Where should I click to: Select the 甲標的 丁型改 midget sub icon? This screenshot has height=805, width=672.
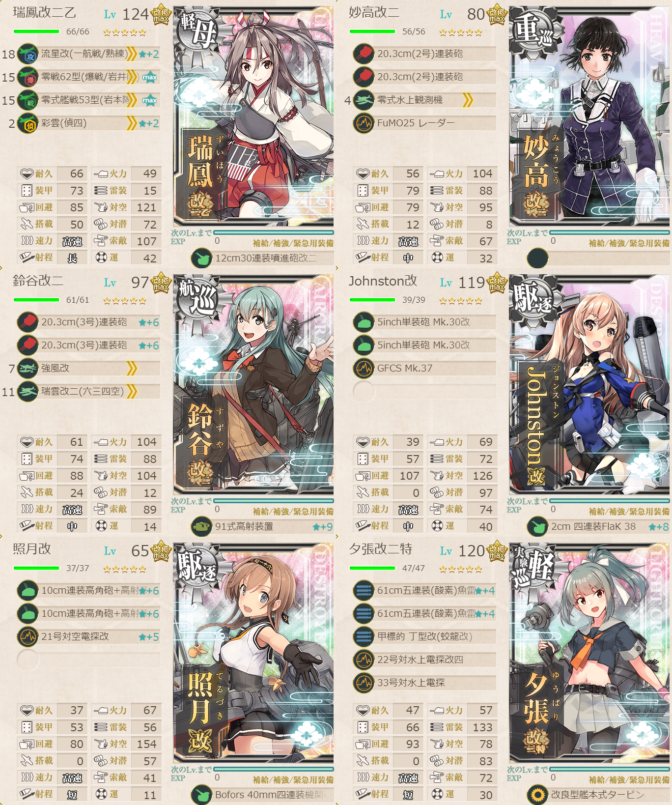coord(364,636)
